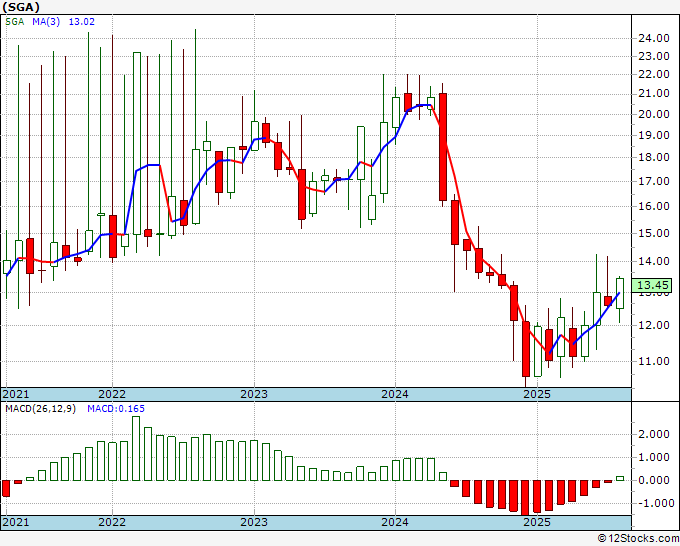Click the MA(3) legend label
This screenshot has width=680, height=546.
click(x=46, y=22)
